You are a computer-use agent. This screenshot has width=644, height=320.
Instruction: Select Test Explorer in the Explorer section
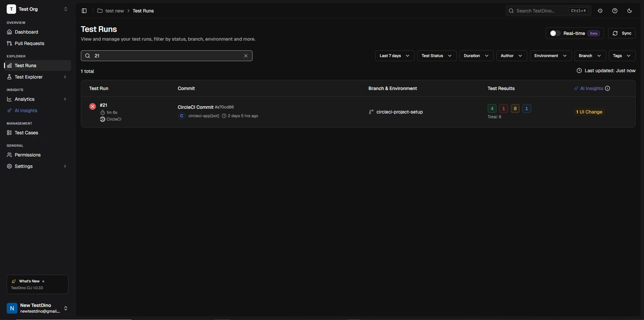tap(29, 77)
